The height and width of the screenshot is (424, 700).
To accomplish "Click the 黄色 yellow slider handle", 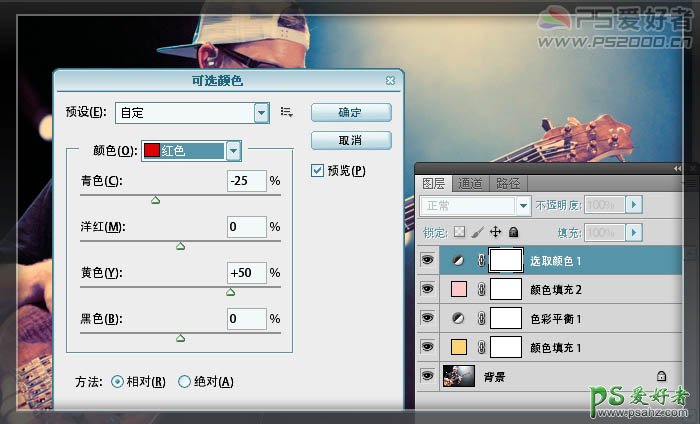I will click(x=230, y=293).
